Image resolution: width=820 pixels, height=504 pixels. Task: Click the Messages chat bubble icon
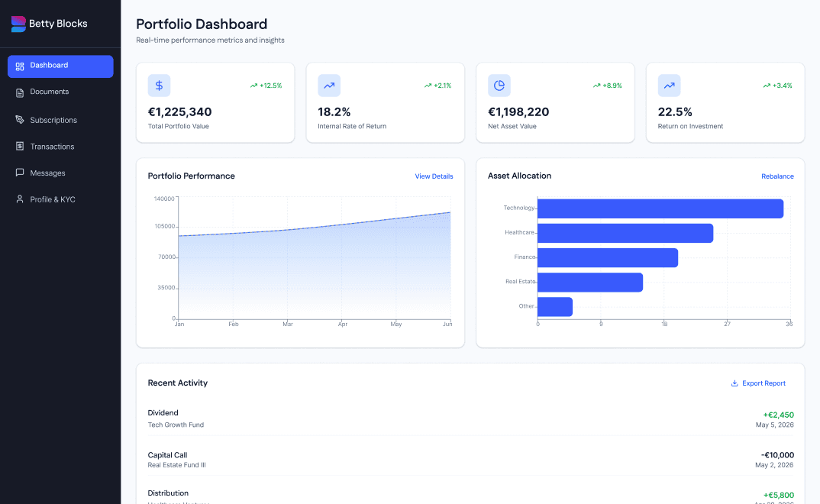(20, 173)
